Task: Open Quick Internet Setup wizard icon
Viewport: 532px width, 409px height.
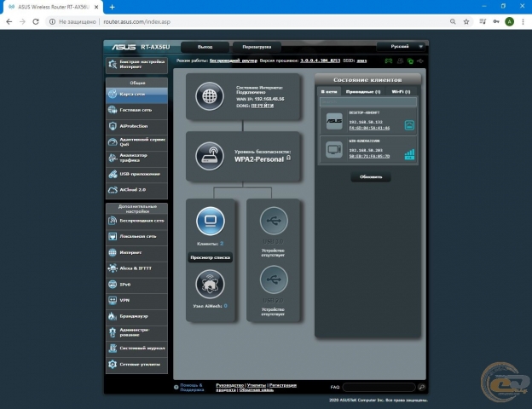Action: point(113,64)
